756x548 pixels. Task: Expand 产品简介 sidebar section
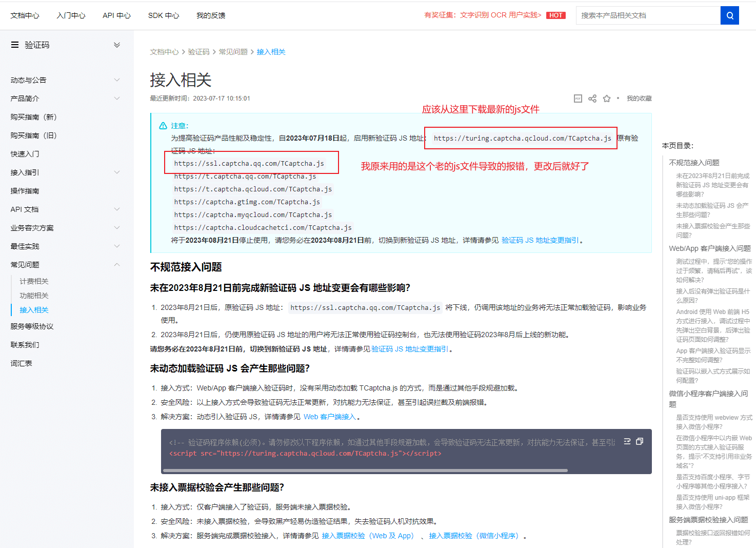tap(117, 99)
